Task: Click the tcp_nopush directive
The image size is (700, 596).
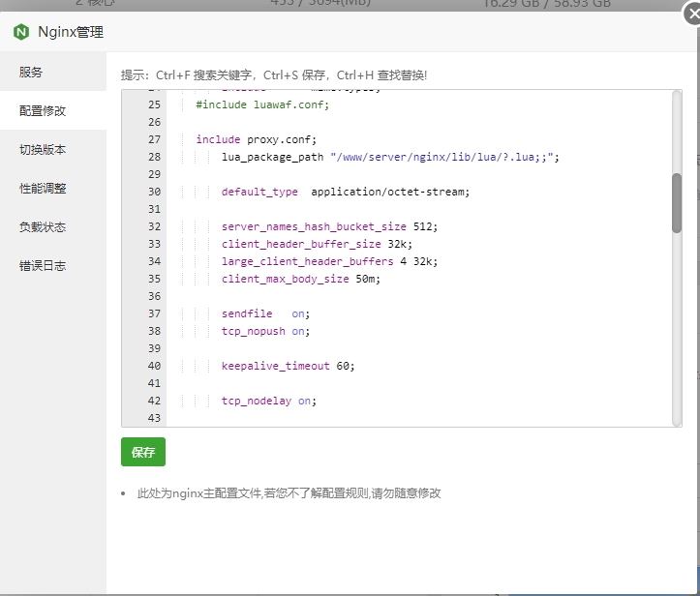Action: click(253, 331)
